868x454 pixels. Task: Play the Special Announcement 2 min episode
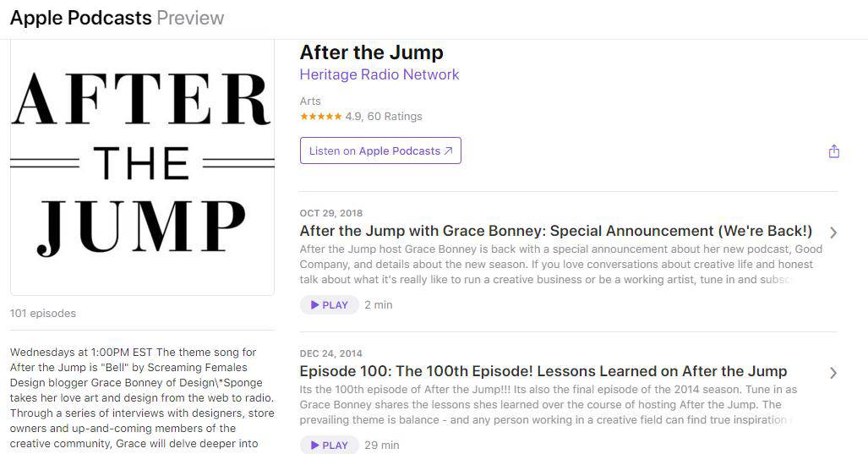(330, 305)
